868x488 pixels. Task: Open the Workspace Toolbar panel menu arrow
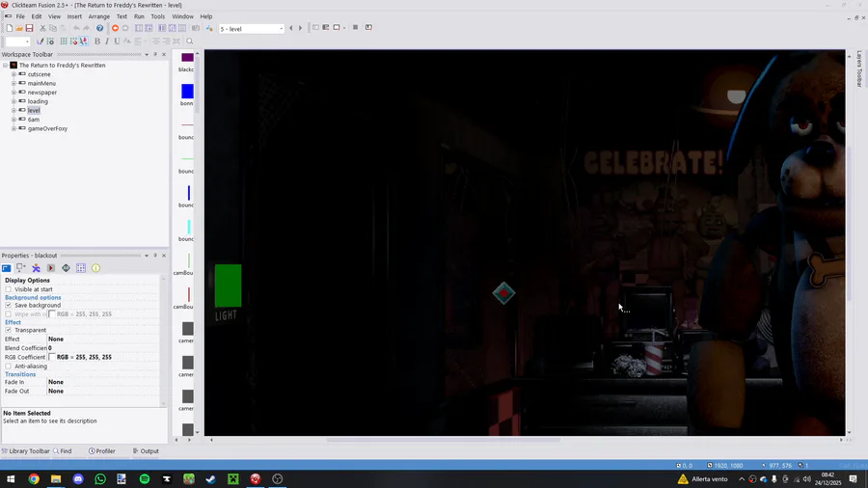pyautogui.click(x=147, y=55)
